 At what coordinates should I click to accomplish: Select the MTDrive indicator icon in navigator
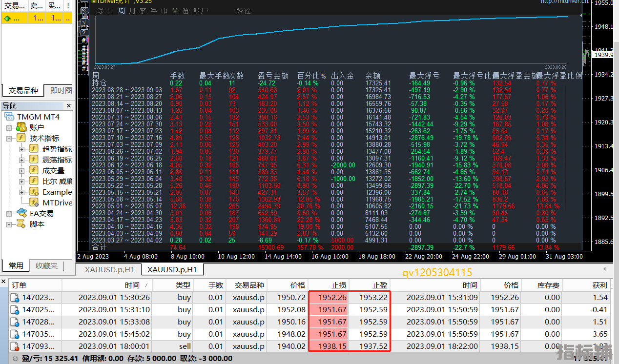(x=34, y=202)
